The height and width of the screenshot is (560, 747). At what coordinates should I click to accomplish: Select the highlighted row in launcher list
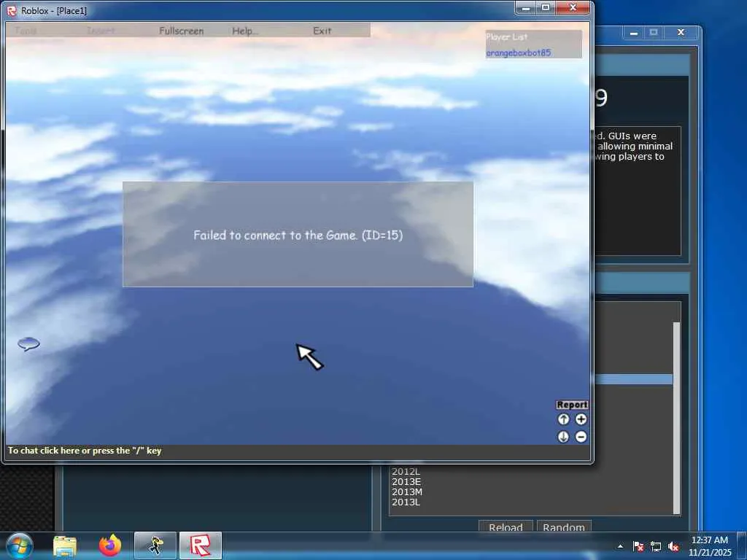coord(634,379)
